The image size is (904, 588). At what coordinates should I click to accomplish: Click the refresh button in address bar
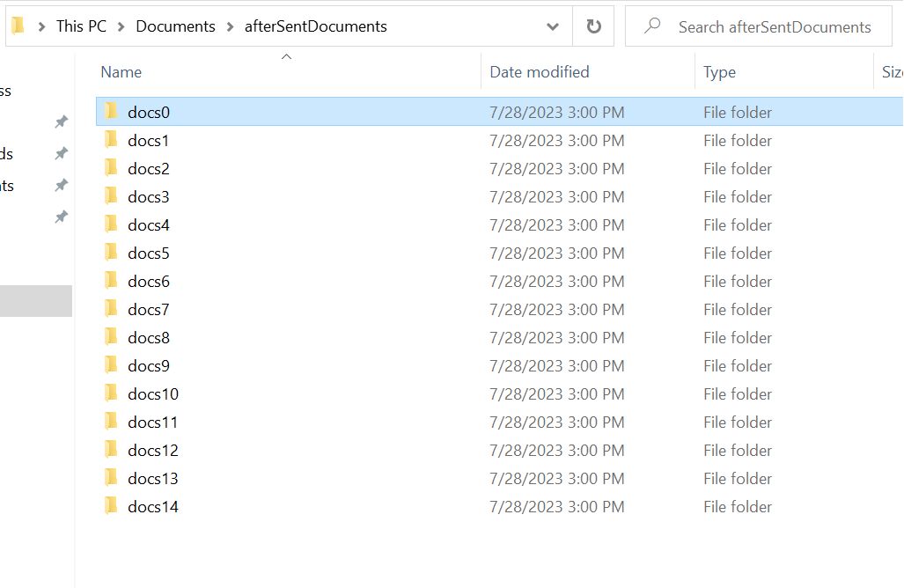[593, 26]
